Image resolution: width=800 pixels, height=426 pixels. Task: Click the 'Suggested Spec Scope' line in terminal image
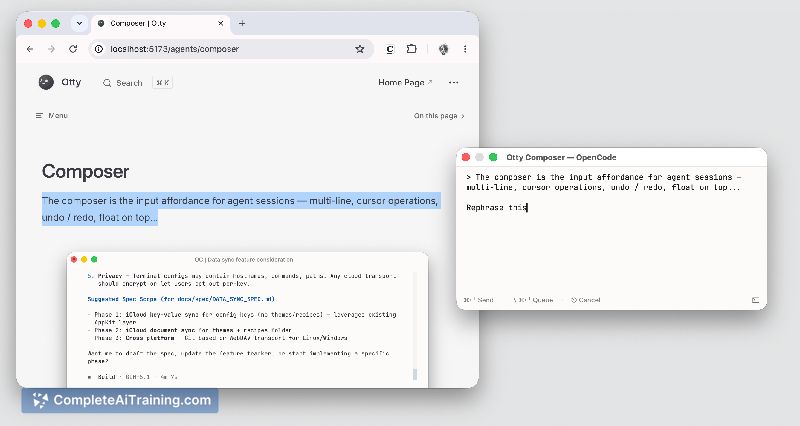tap(181, 299)
